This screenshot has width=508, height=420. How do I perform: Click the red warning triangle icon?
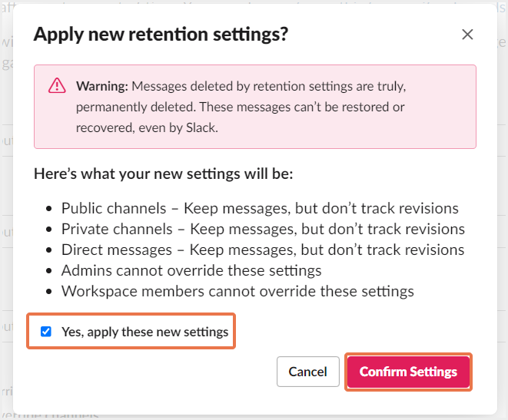[57, 85]
